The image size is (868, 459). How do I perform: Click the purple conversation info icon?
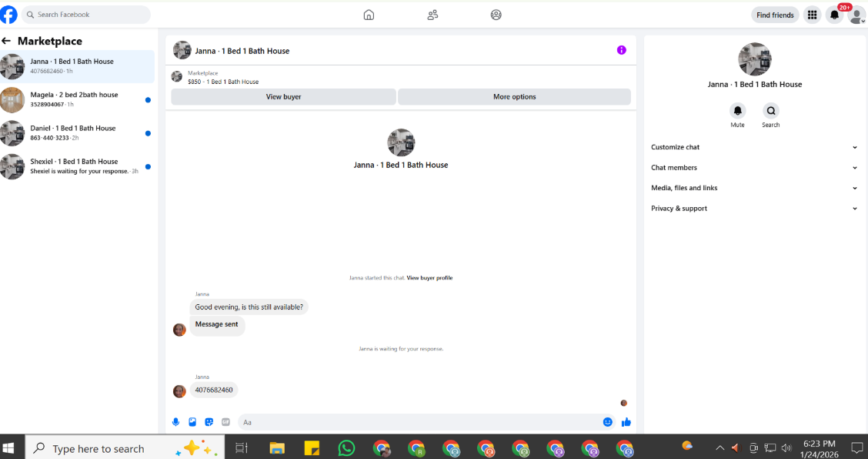click(x=622, y=51)
